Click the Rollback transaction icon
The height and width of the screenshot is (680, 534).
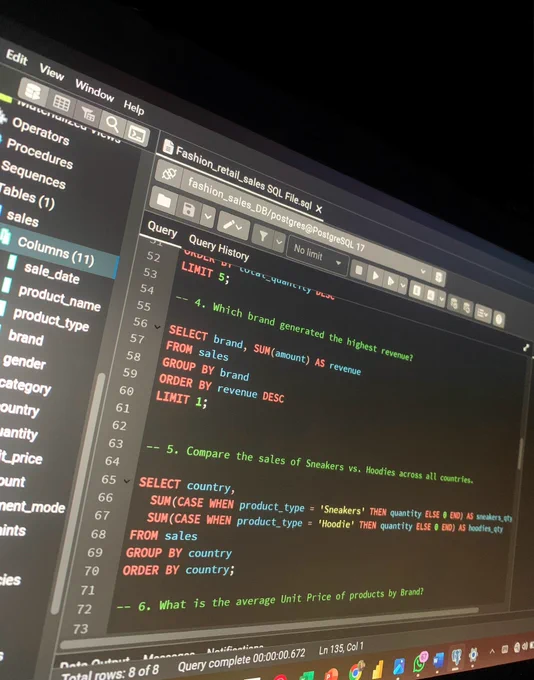[x=467, y=308]
